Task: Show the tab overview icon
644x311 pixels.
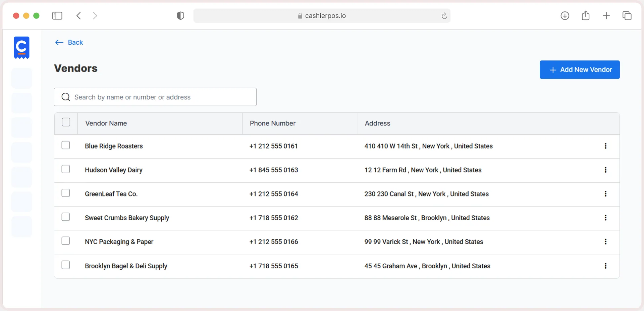Action: click(x=627, y=16)
